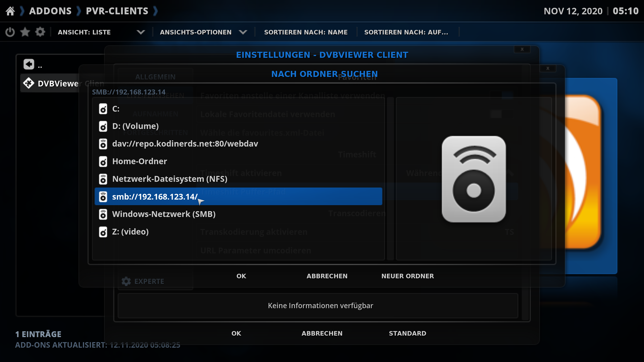The image size is (644, 362).
Task: Click Sortieren nach: Name
Action: [306, 32]
